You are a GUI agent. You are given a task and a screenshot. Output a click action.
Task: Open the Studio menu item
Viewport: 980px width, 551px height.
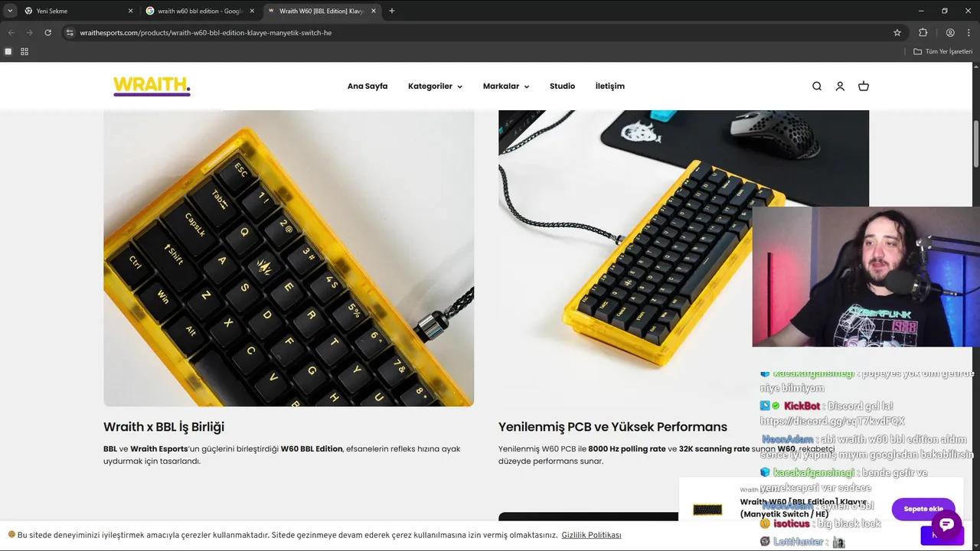[x=562, y=86]
